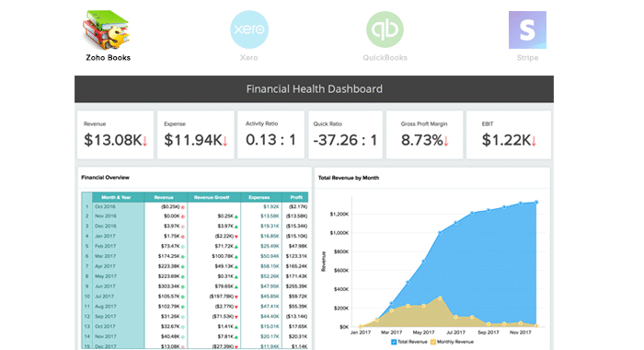The height and width of the screenshot is (350, 644).
Task: Click the $255.39K profit value
Action: click(296, 286)
